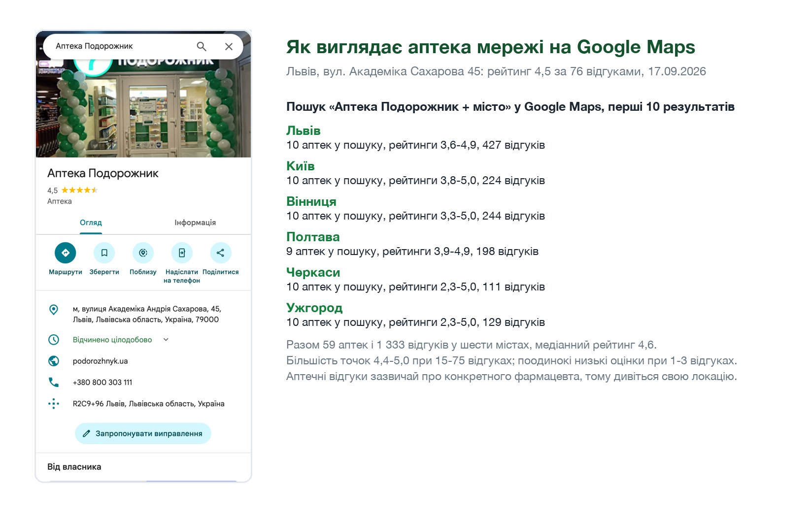Open the podorozhnyk.ua website link
Viewport: 812px width, 512px height.
tap(101, 361)
